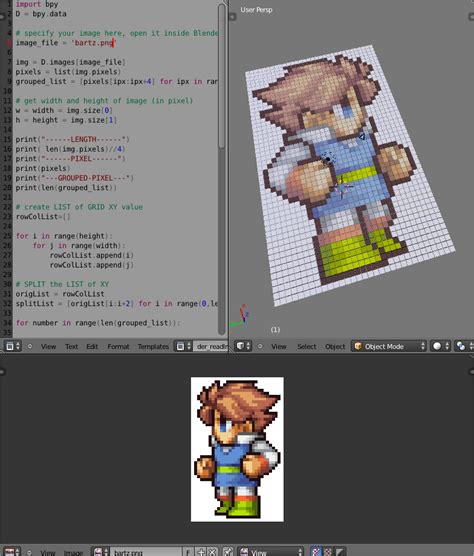Open the Text Editor editor-type selector
The height and width of the screenshot is (556, 474).
pyautogui.click(x=13, y=346)
